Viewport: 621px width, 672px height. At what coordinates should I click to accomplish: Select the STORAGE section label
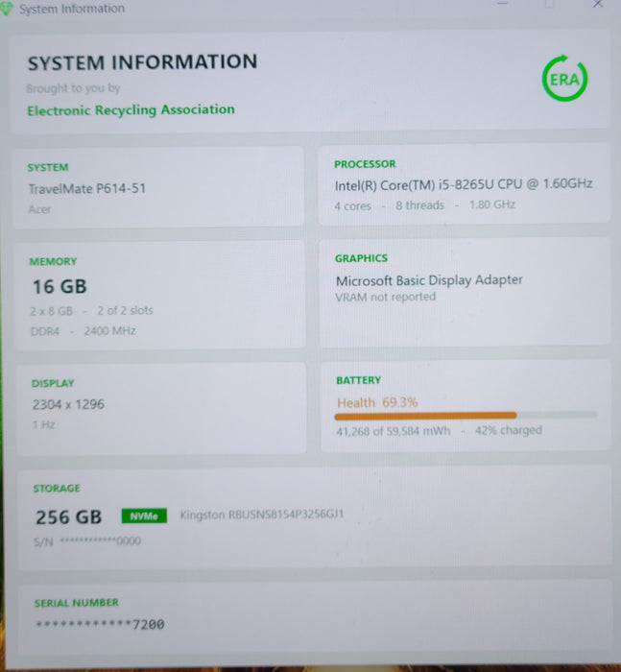pos(57,488)
